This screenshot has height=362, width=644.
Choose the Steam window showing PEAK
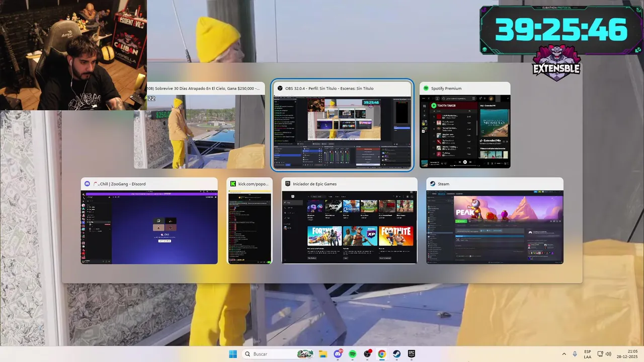tap(495, 221)
